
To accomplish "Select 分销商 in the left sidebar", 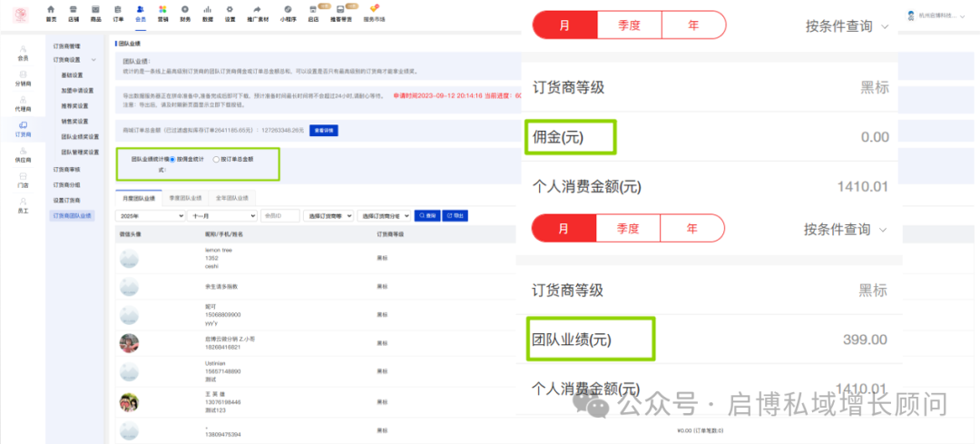I will pyautogui.click(x=23, y=78).
